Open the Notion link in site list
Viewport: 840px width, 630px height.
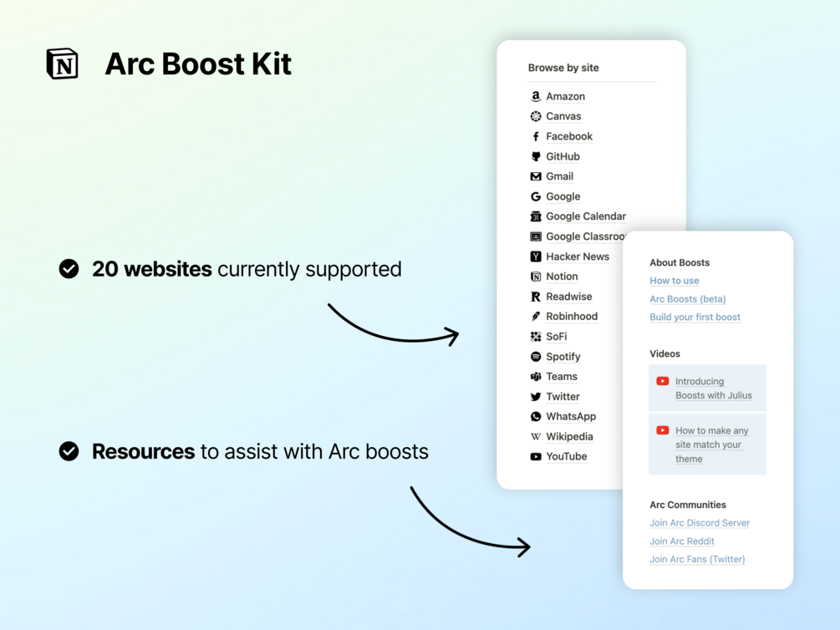click(x=562, y=277)
